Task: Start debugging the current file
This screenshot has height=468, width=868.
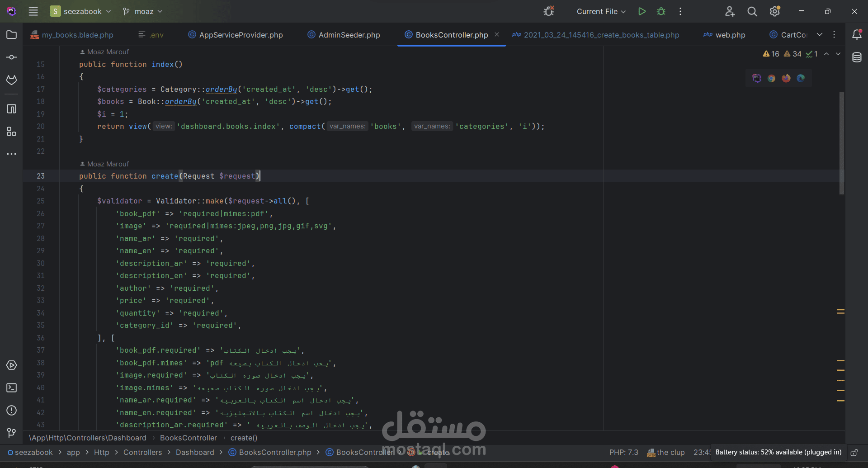Action: click(661, 11)
